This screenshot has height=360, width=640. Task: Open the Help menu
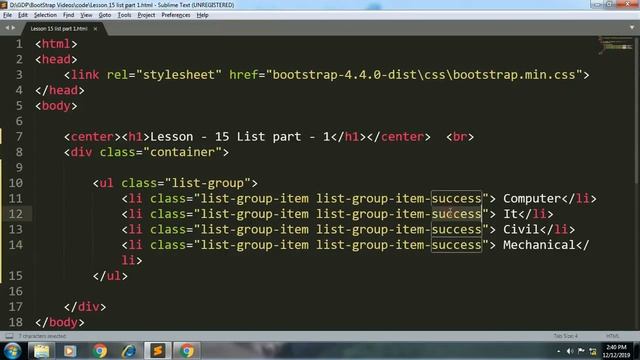202,15
